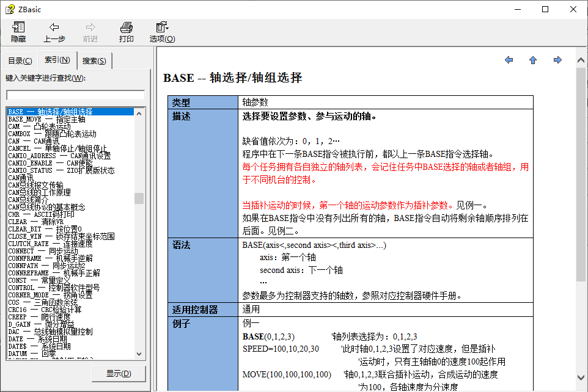Switch to the 搜索(S) tab
This screenshot has height=392, width=588.
[94, 60]
